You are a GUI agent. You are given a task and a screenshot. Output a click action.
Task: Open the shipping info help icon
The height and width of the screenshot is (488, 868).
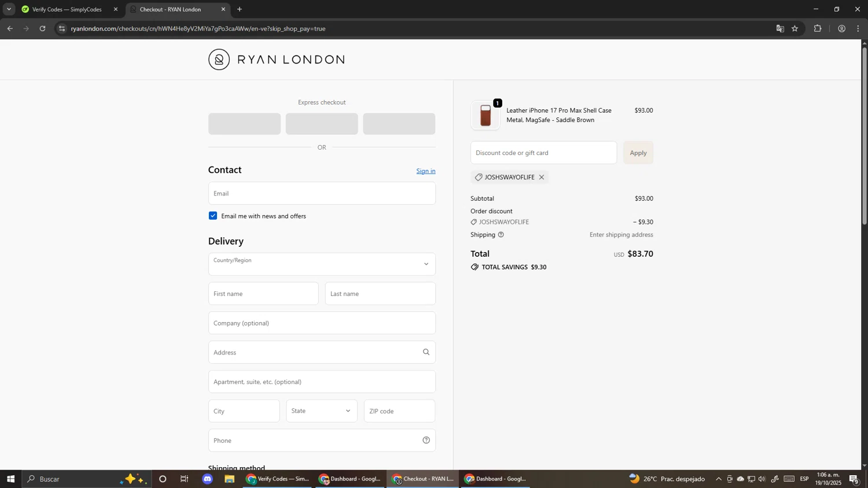click(501, 235)
